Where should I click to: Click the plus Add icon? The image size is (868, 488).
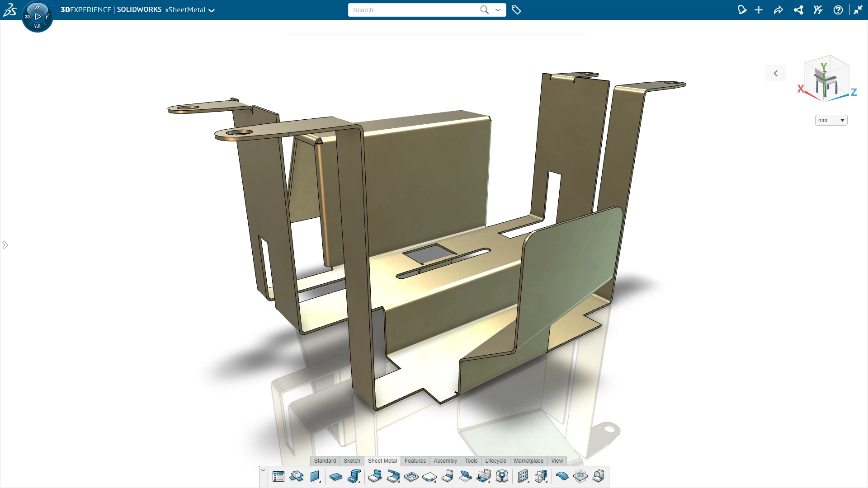click(x=759, y=10)
